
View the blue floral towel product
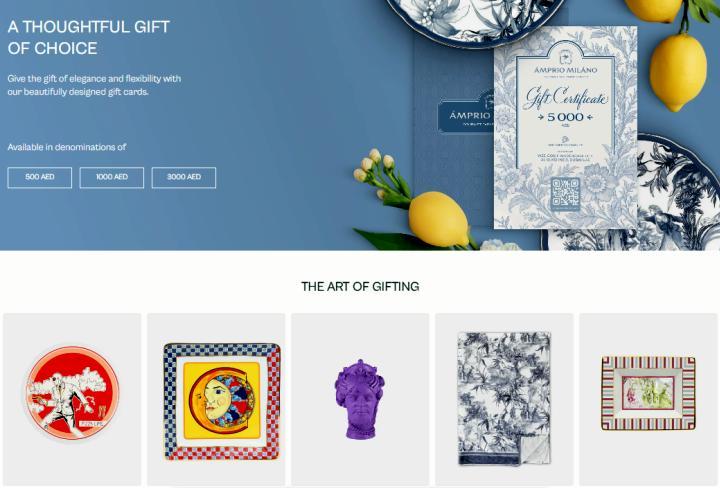pos(504,398)
